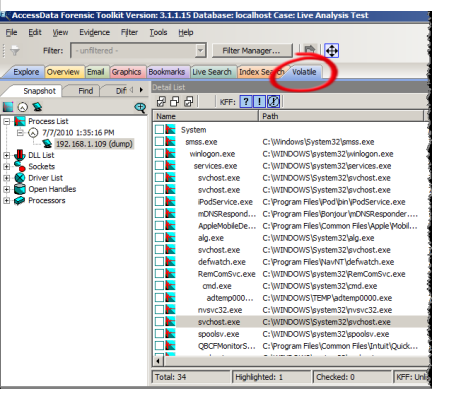Switch to the Live Search tab
This screenshot has height=394, width=474.
212,72
